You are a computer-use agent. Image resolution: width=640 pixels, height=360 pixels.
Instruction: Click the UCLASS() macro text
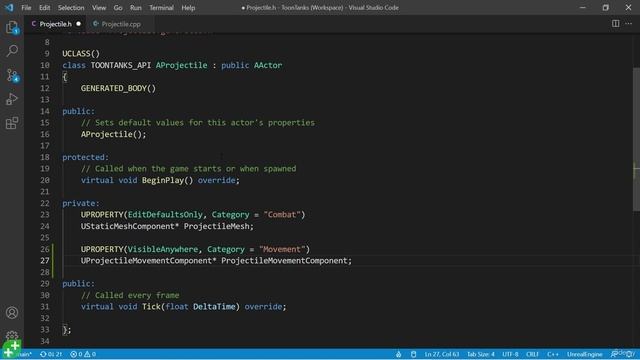pos(81,54)
